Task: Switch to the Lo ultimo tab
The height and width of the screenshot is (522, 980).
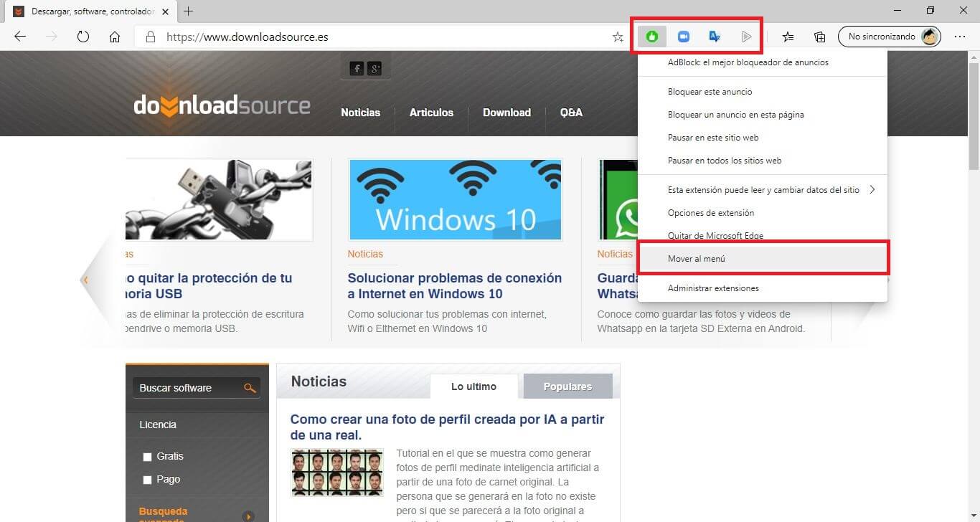Action: pos(473,386)
